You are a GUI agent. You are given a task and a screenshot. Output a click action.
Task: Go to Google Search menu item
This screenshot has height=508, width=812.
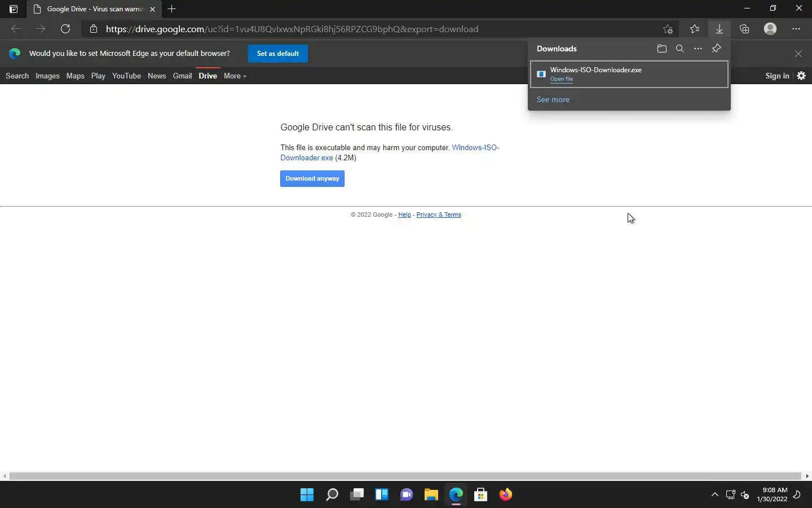(x=17, y=76)
